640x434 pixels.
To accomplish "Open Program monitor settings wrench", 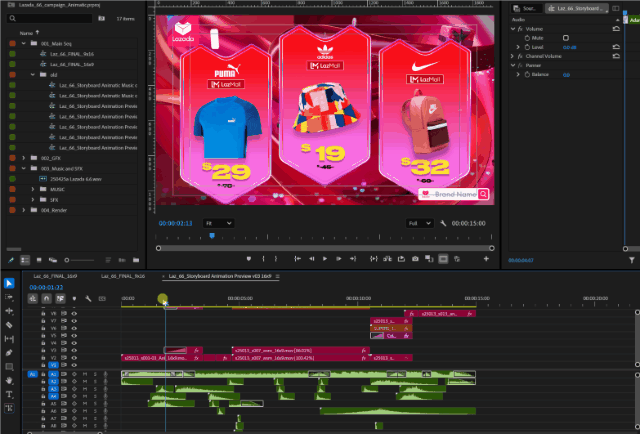I will tap(443, 223).
